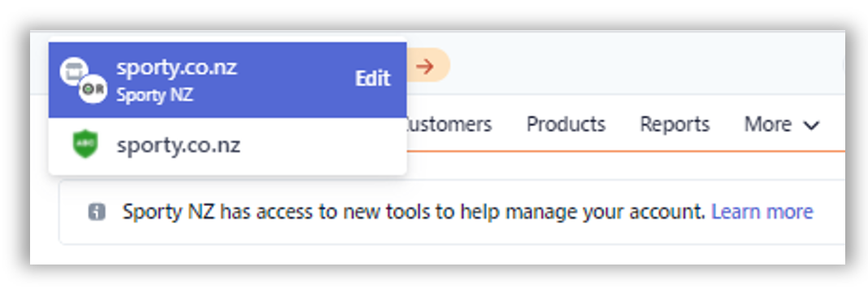
Task: Select the highlighted sporty.co.nz Sporty NZ account
Action: click(x=228, y=81)
